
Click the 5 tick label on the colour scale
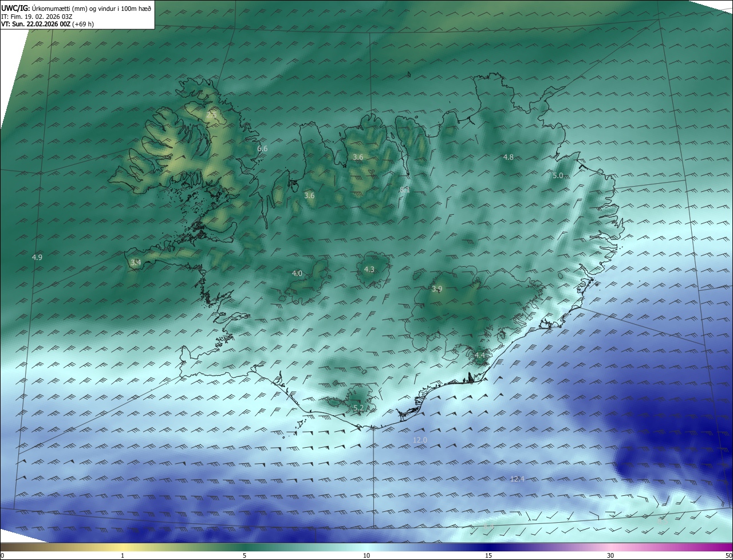(x=245, y=555)
